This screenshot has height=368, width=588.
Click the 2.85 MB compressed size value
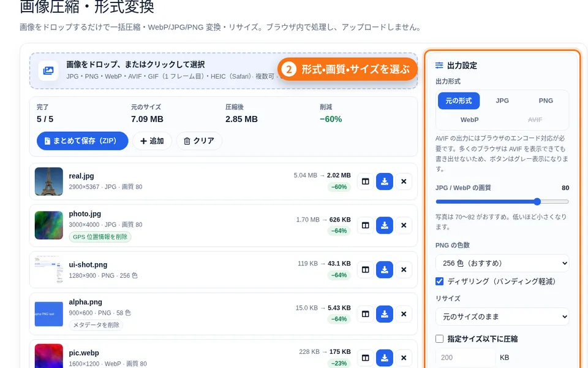coord(241,119)
